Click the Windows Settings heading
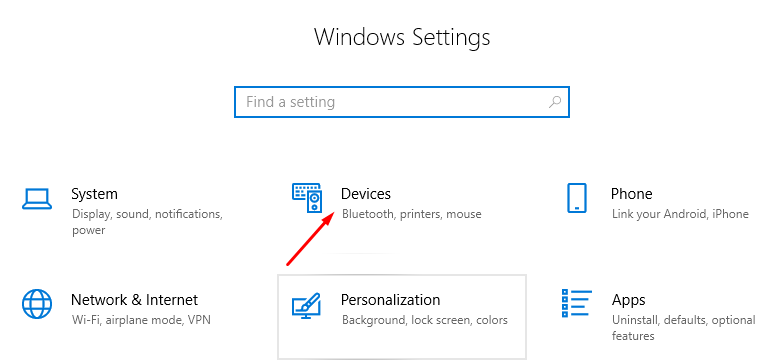773x363 pixels. (402, 37)
